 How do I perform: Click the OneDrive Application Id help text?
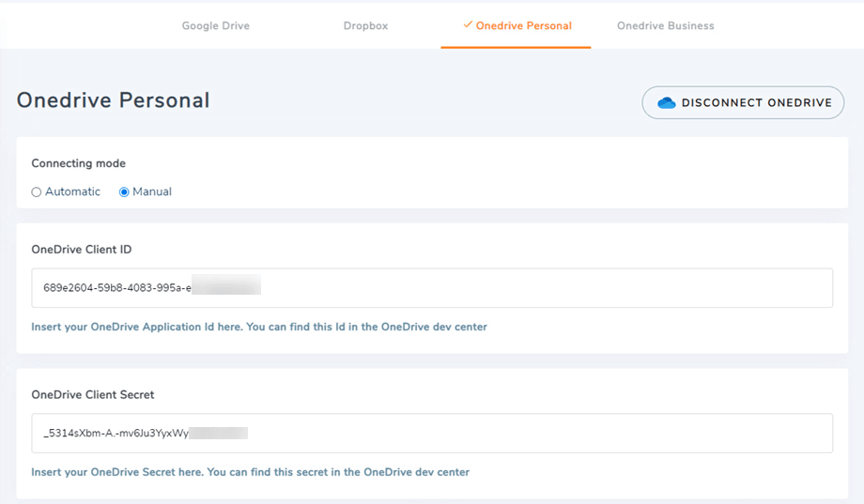pyautogui.click(x=259, y=328)
